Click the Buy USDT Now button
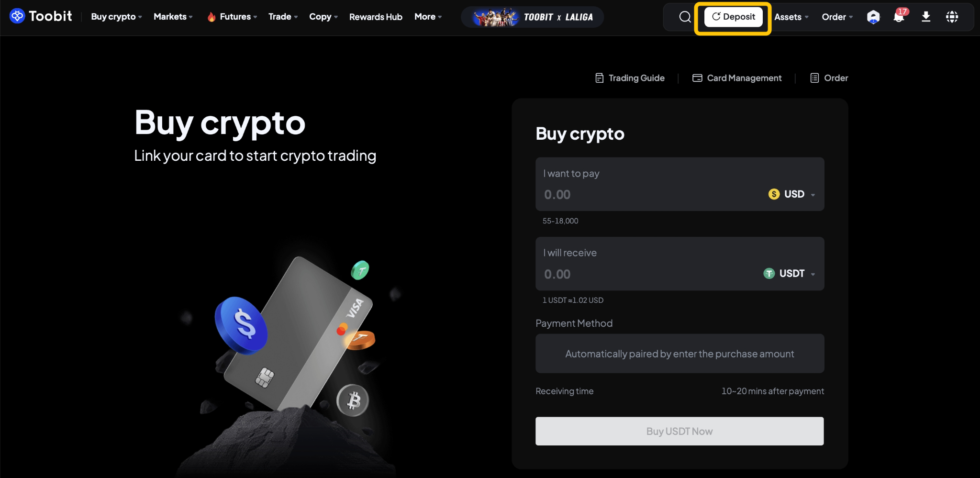Image resolution: width=980 pixels, height=478 pixels. tap(679, 431)
